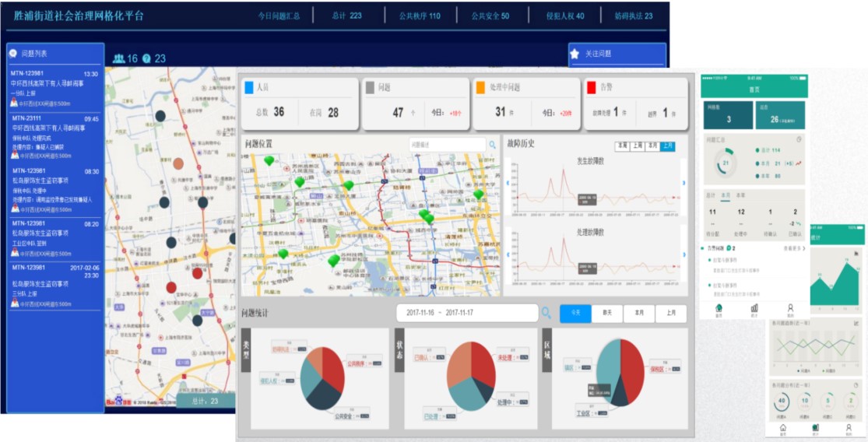This screenshot has width=868, height=442.
Task: Tap person icon on statistics screen bottom bar
Action: [x=848, y=427]
